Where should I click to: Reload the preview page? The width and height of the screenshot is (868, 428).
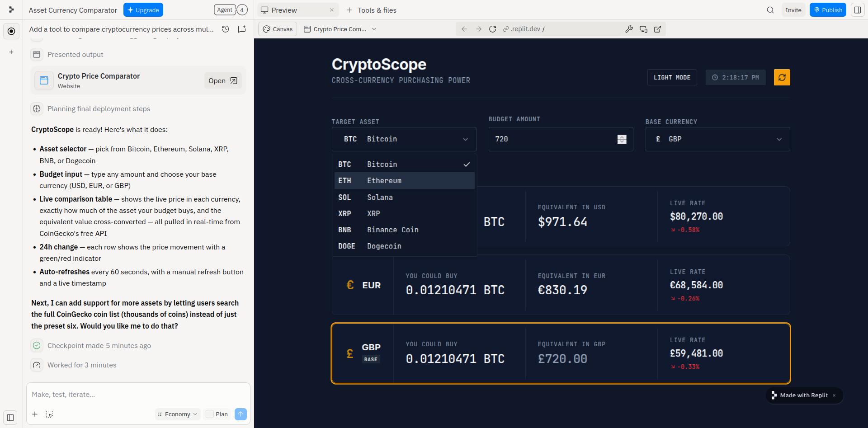493,29
